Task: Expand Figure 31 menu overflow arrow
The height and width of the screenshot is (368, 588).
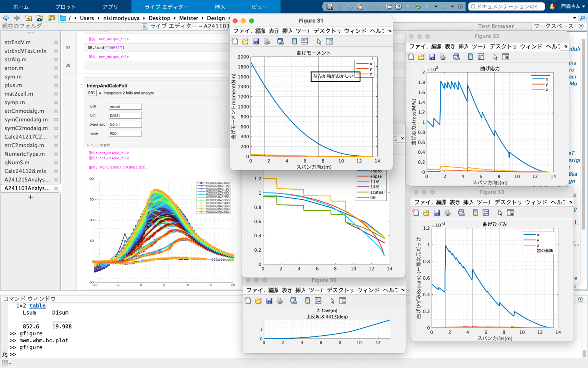Action: pyautogui.click(x=390, y=31)
